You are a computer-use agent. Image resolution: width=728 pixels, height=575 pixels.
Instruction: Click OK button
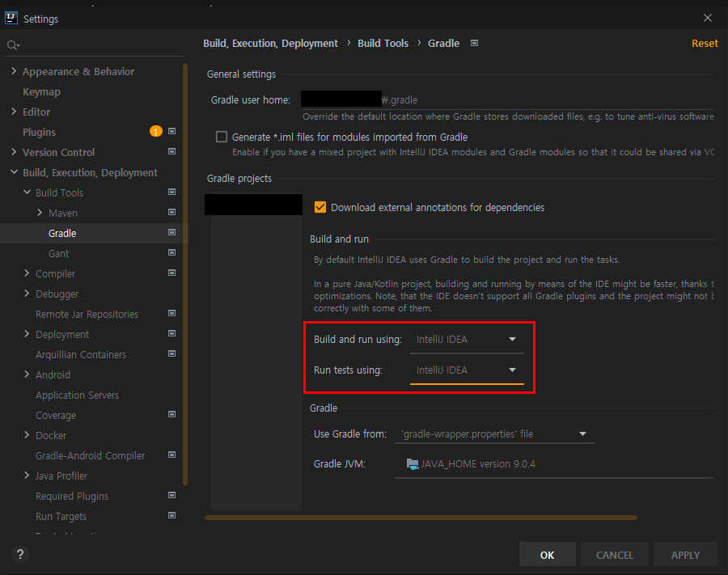click(548, 555)
